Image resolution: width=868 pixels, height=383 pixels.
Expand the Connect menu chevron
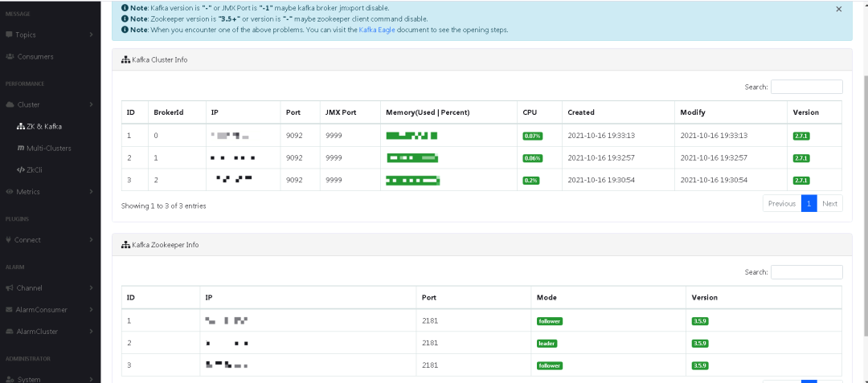pos(91,240)
